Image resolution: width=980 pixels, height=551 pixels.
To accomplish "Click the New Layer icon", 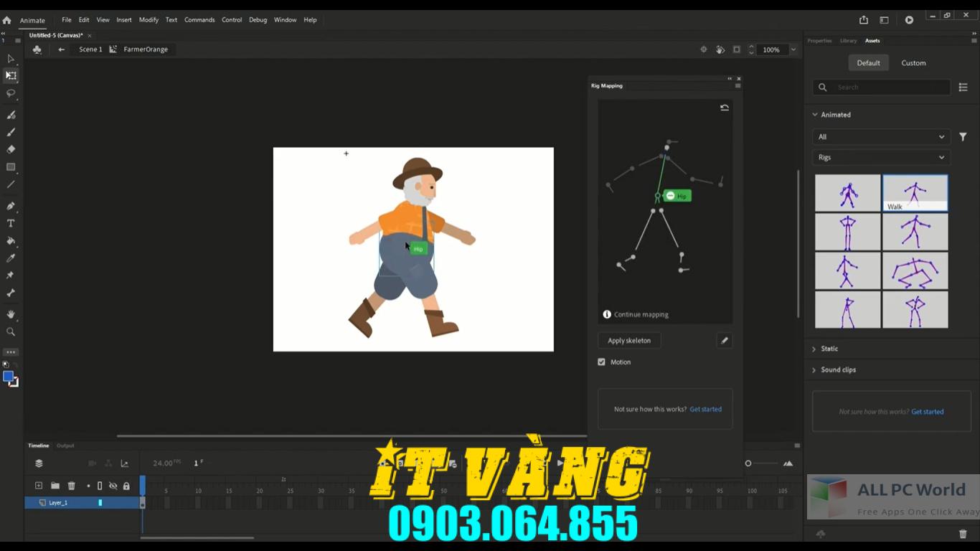I will coord(39,486).
